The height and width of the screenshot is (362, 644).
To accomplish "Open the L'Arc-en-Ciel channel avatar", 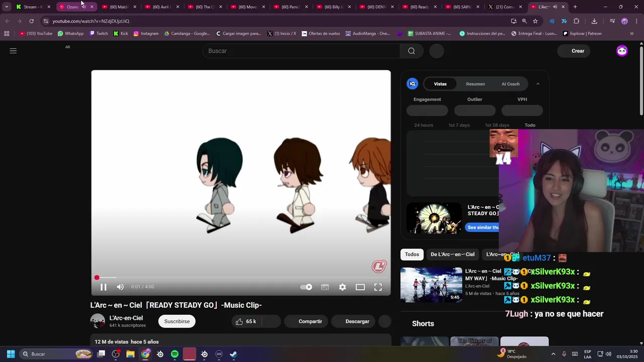I will [98, 321].
